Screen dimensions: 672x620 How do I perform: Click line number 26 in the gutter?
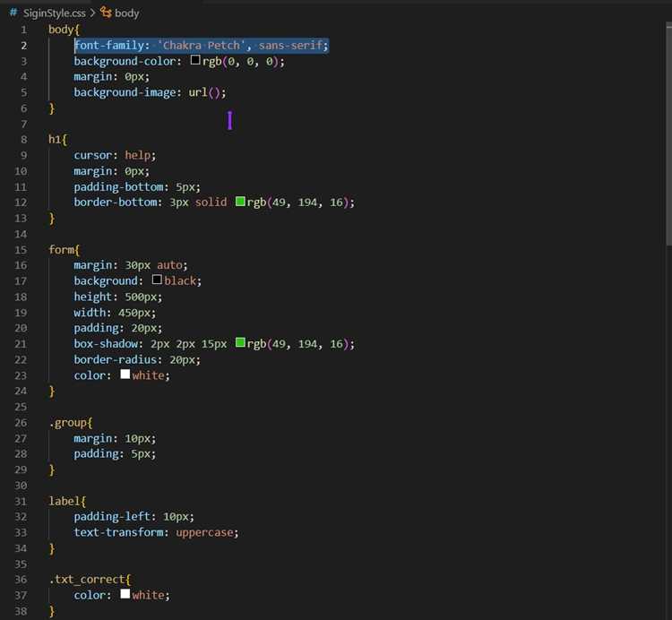point(21,423)
